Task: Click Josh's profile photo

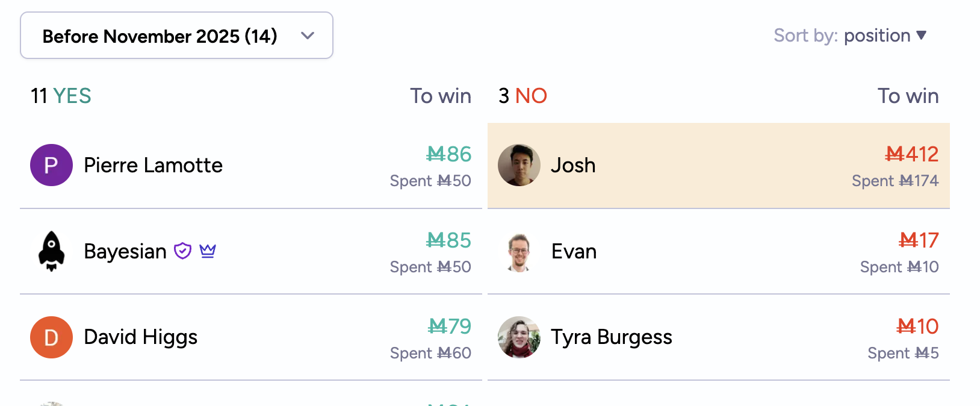Action: coord(519,165)
